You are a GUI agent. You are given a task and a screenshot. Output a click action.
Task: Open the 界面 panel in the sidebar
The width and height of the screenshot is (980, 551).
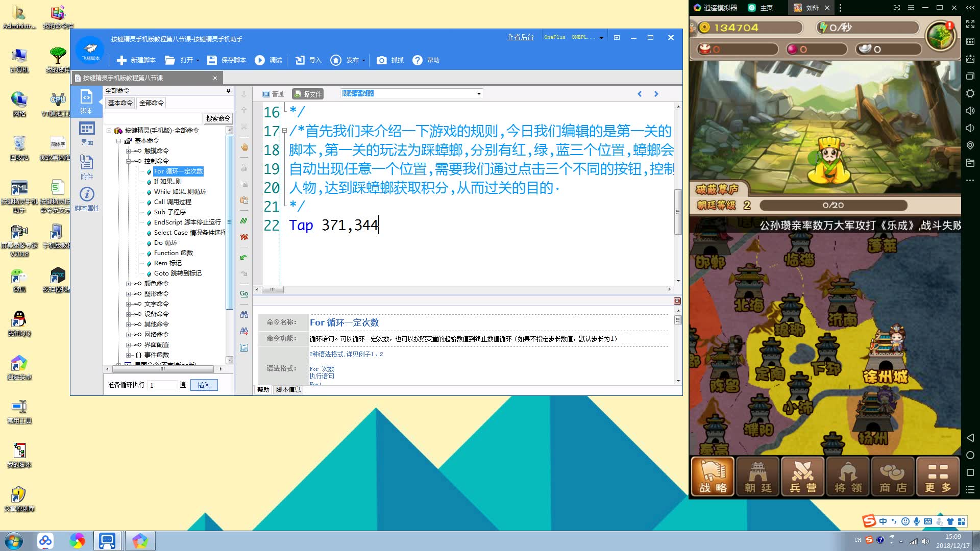point(87,134)
